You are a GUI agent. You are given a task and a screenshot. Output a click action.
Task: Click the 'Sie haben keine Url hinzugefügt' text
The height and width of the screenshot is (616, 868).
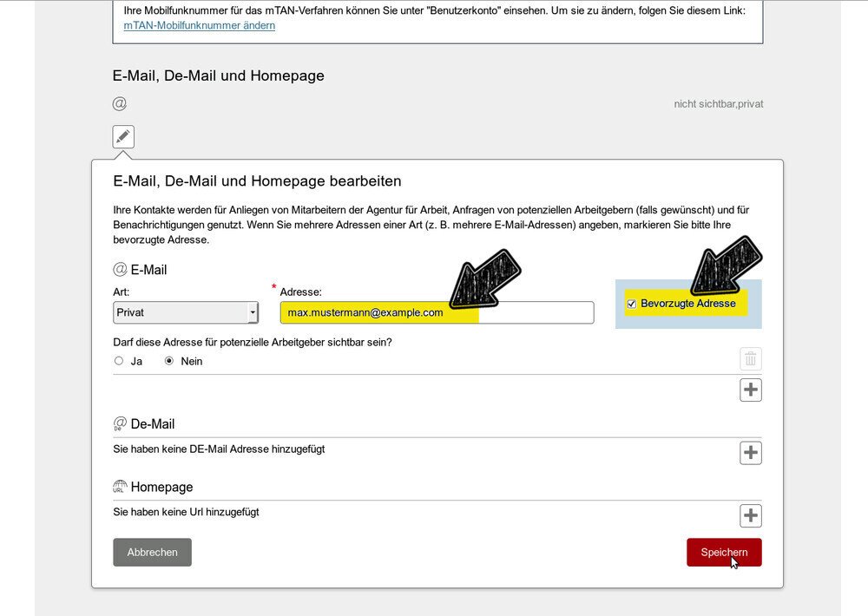(x=186, y=512)
